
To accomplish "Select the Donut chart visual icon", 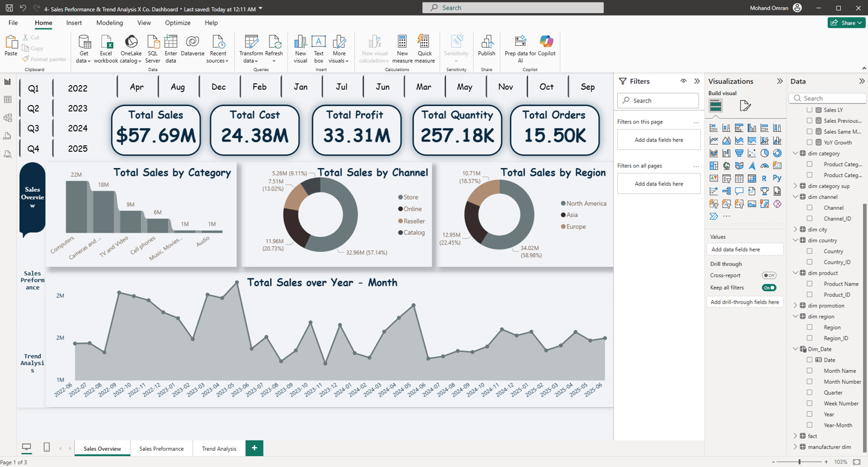I will [x=777, y=153].
